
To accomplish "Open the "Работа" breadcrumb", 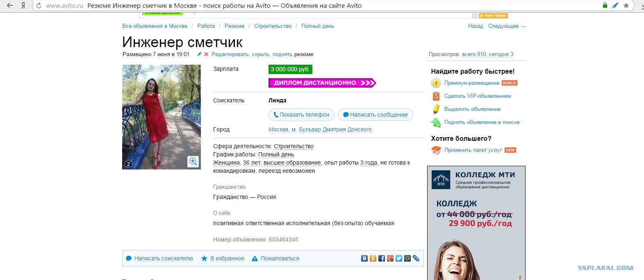I will coord(206,26).
